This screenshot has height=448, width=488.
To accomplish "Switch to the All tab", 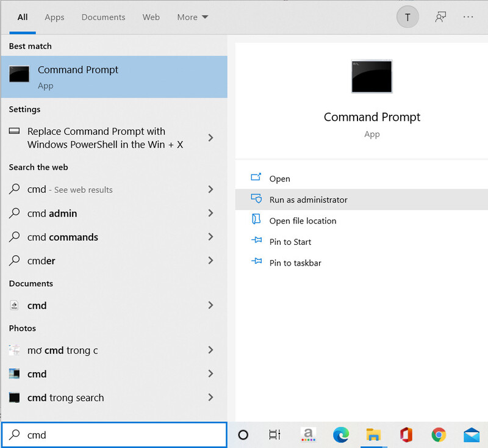I will click(x=23, y=17).
